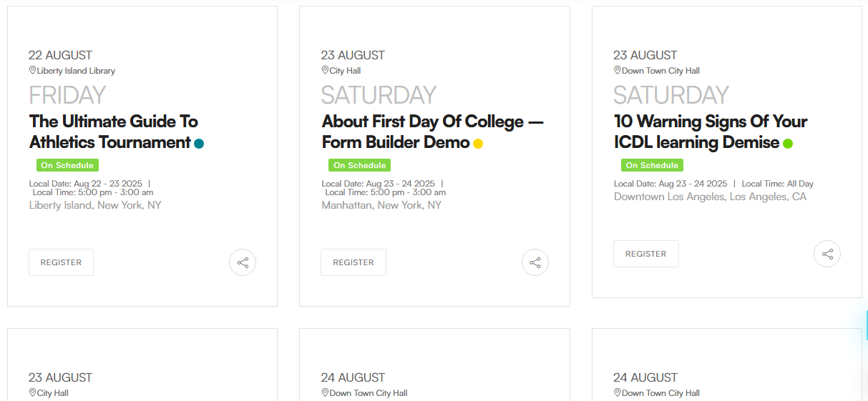Screen dimensions: 868x401
Task: Click the green dot after ICDL learning Demise
Action: click(788, 144)
